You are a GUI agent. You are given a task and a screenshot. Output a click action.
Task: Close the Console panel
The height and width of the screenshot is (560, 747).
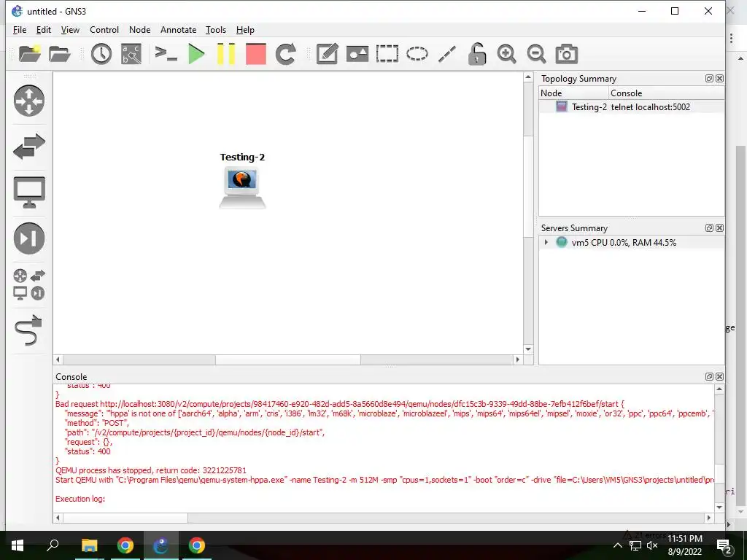pos(720,377)
